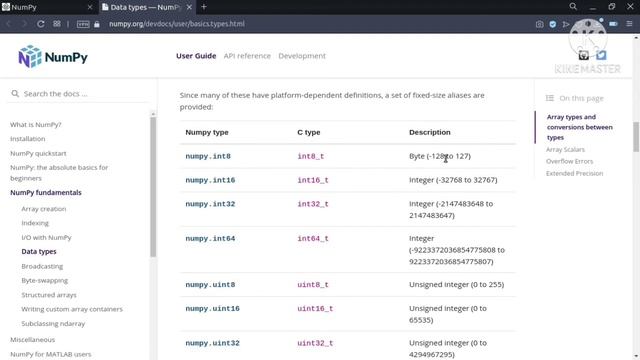The height and width of the screenshot is (360, 640).
Task: Open the Speed Dial grid icon
Action: 57,24
